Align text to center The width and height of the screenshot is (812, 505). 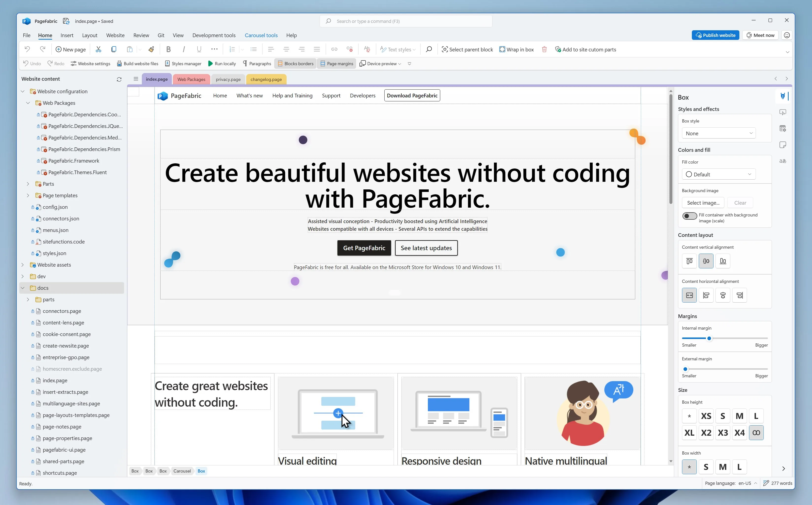(x=286, y=49)
